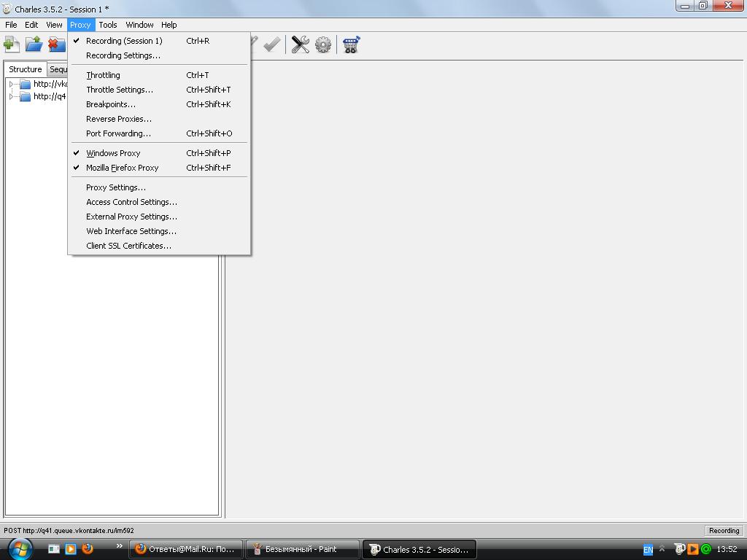Launch Firefox from the quick launch bar

(88, 548)
